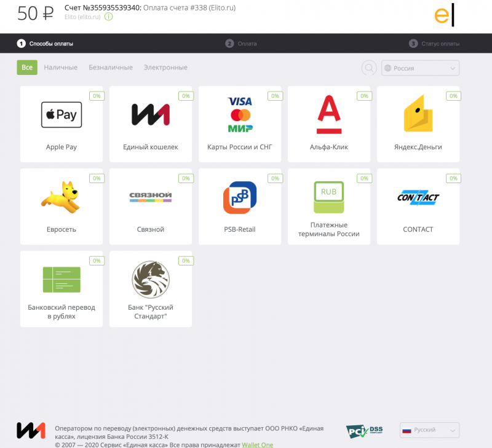492x448 pixels.
Task: Pick the CONTACT logo
Action: (x=418, y=197)
